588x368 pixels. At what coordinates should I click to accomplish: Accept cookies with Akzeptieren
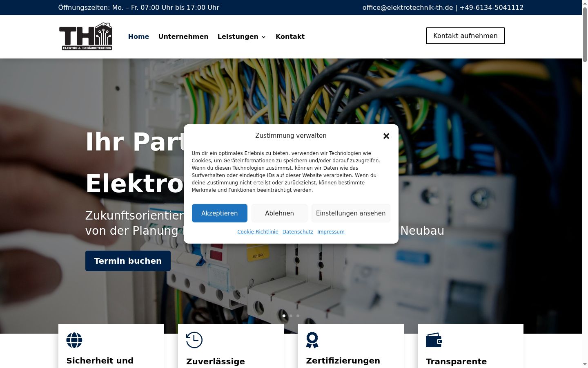(x=220, y=213)
